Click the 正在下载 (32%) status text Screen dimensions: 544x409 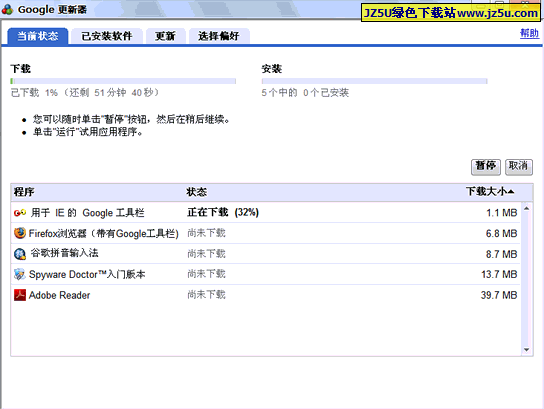coord(223,212)
